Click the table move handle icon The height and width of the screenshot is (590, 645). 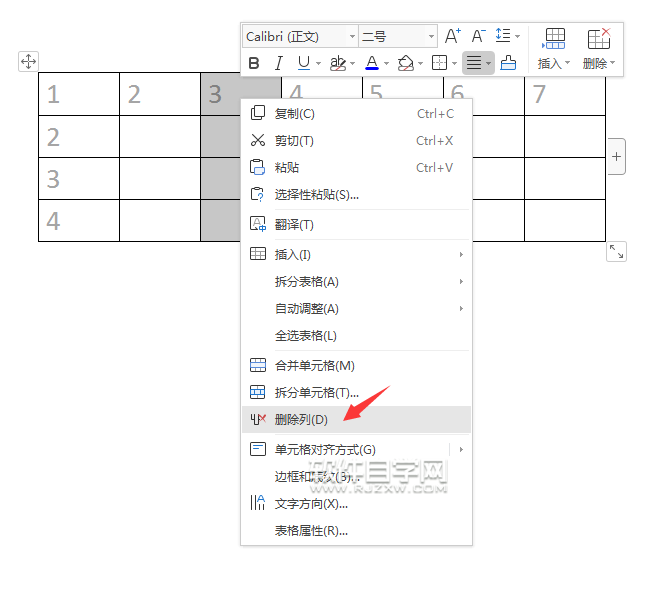coord(28,62)
